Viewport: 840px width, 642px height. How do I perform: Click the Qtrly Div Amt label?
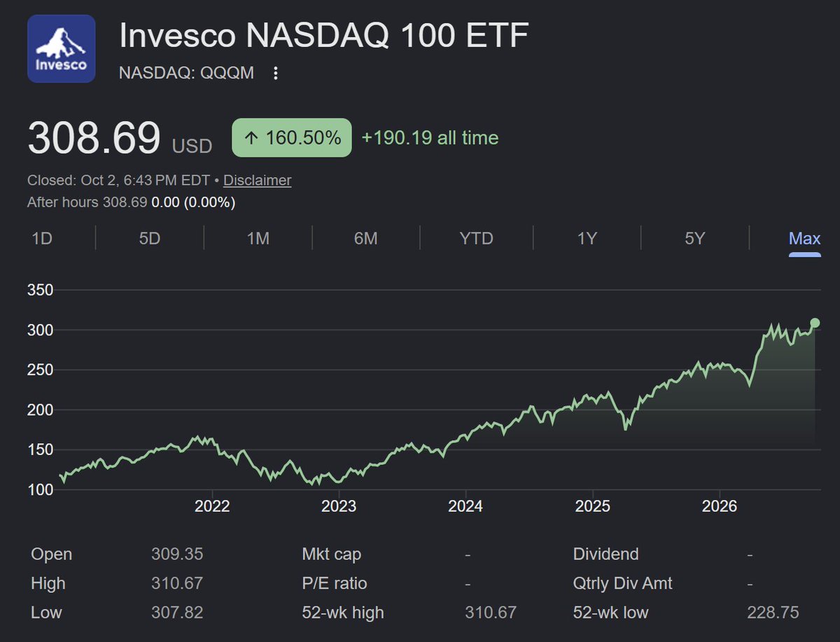(x=623, y=583)
